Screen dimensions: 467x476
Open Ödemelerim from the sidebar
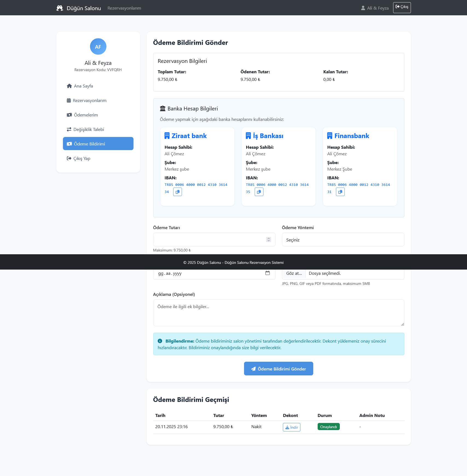86,115
